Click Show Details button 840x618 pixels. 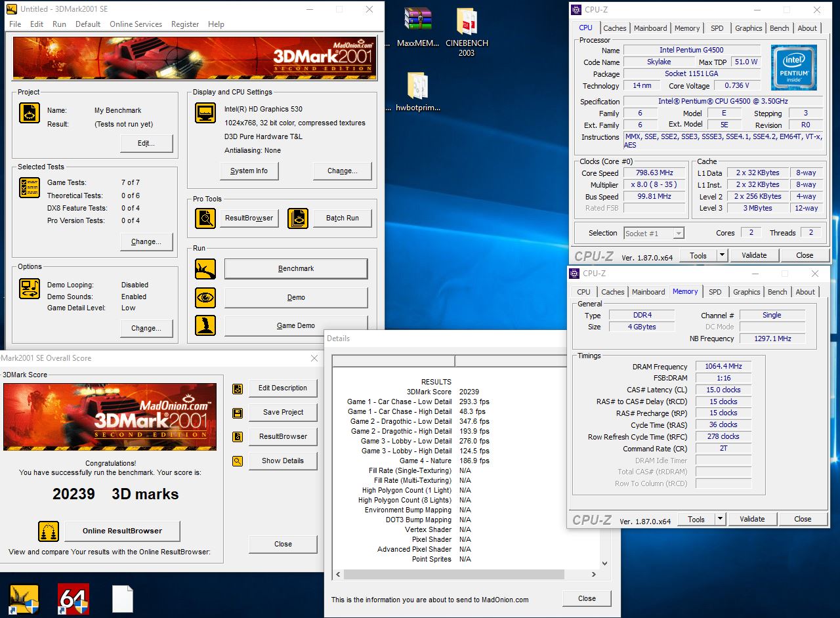(x=283, y=461)
